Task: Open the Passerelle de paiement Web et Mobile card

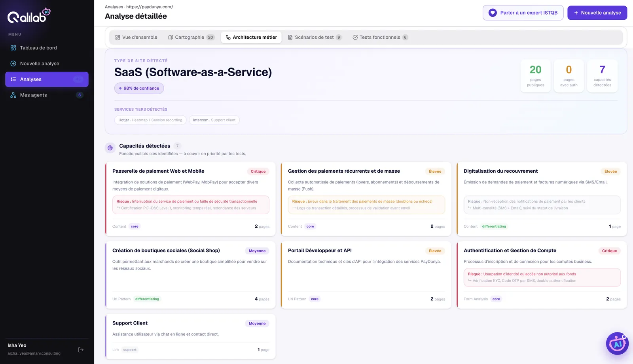Action: (190, 199)
